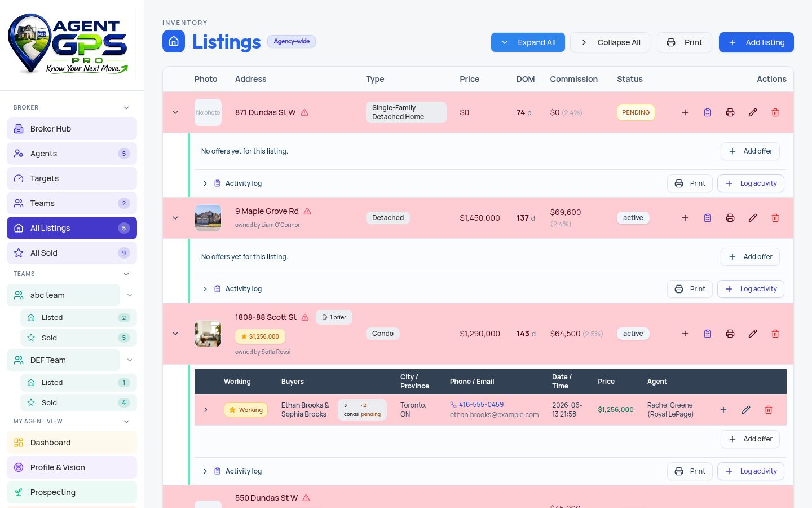
Task: Delete the 9 Maple Grove Rd listing
Action: pos(775,218)
